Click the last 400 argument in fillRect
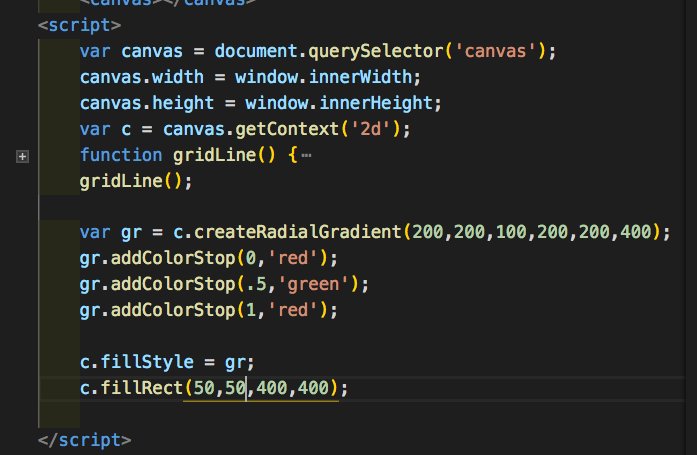 pyautogui.click(x=313, y=388)
